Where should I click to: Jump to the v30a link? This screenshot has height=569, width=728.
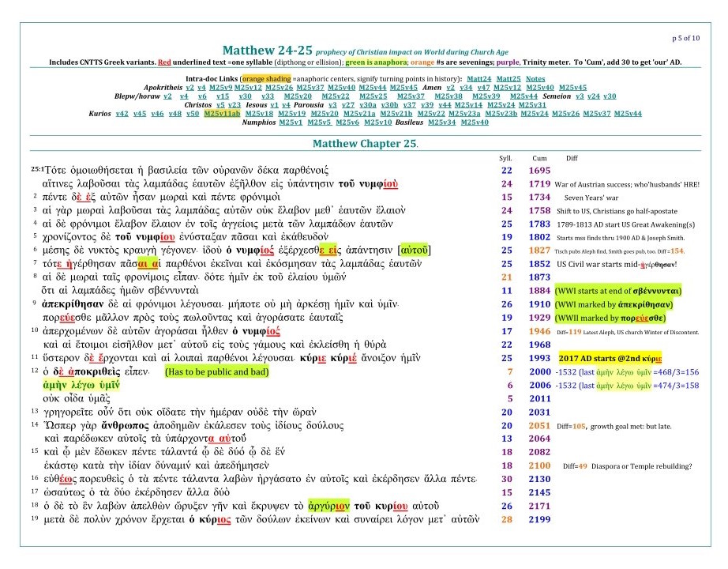point(368,105)
